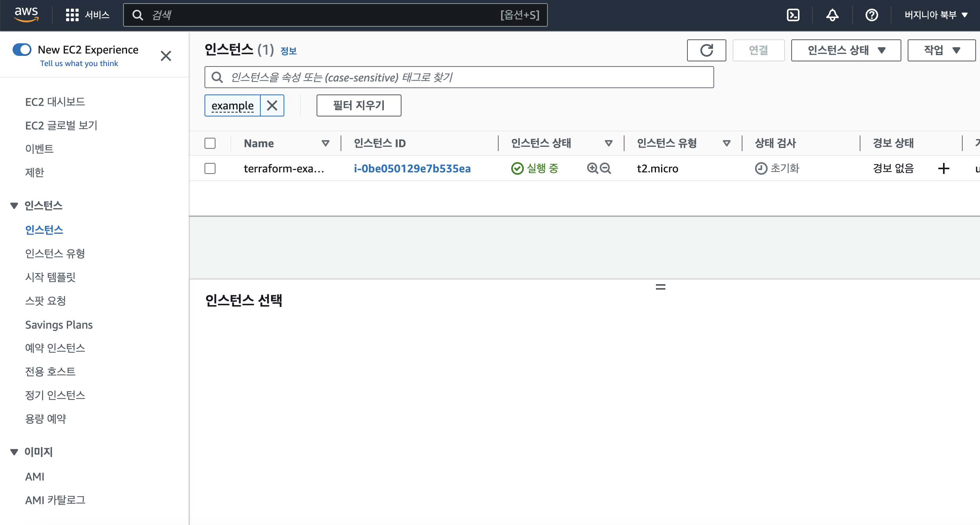Viewport: 980px width, 525px height.
Task: Open the help question mark icon
Action: tap(871, 15)
